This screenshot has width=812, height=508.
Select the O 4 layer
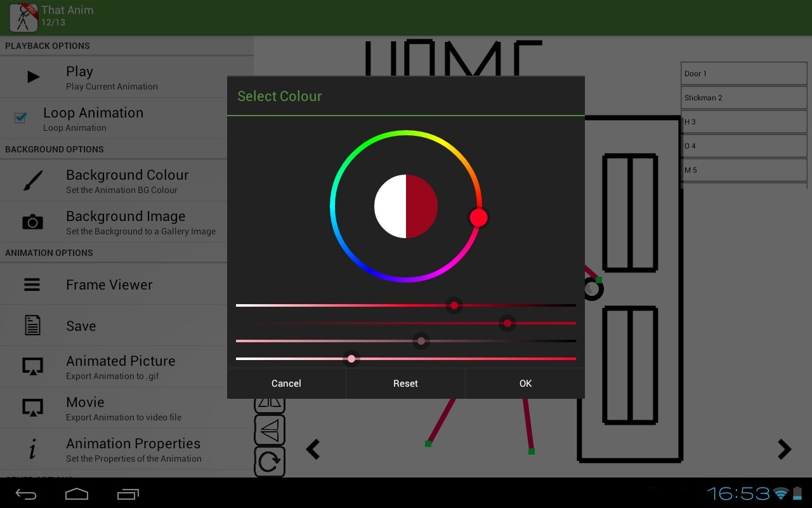[x=743, y=145]
